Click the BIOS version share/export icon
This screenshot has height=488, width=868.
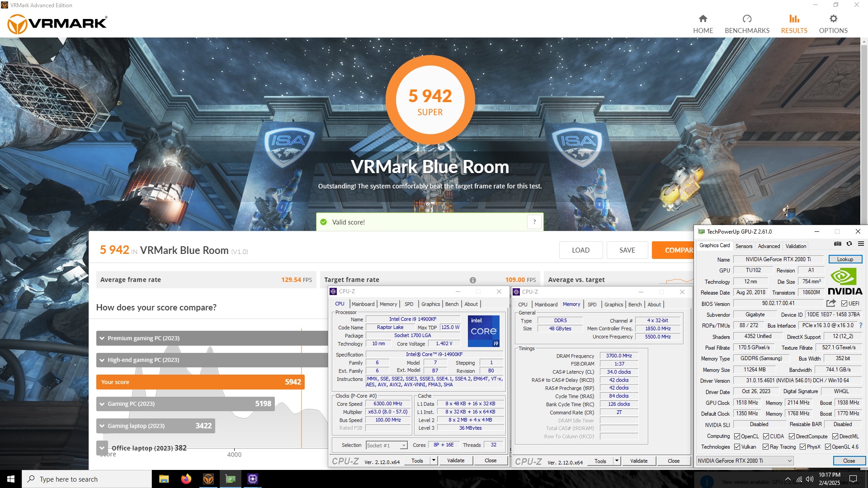[831, 303]
